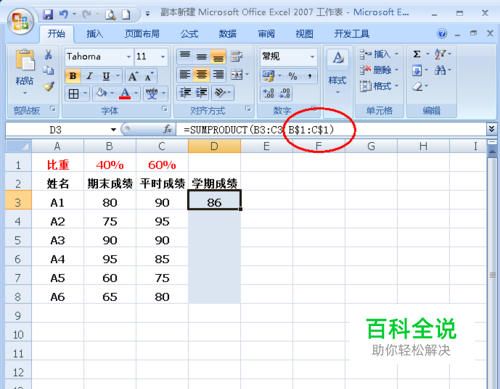Toggle Italic formatting
The image size is (500, 389).
pos(89,76)
